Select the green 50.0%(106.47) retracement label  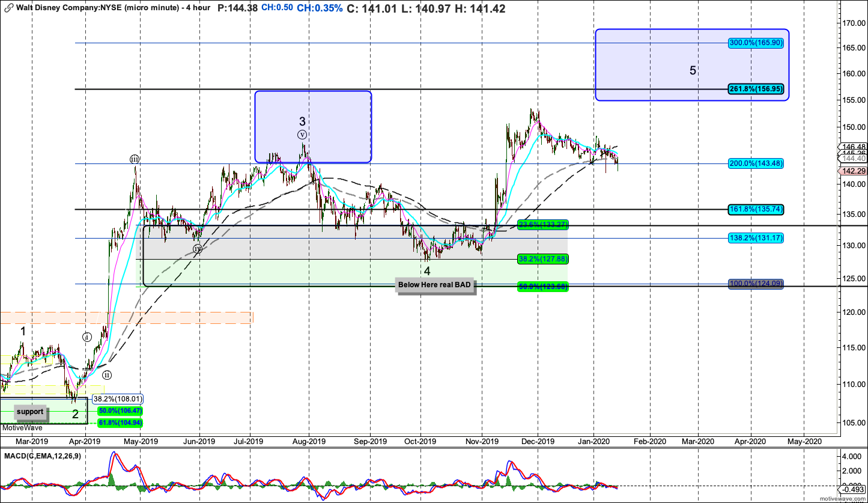(120, 411)
